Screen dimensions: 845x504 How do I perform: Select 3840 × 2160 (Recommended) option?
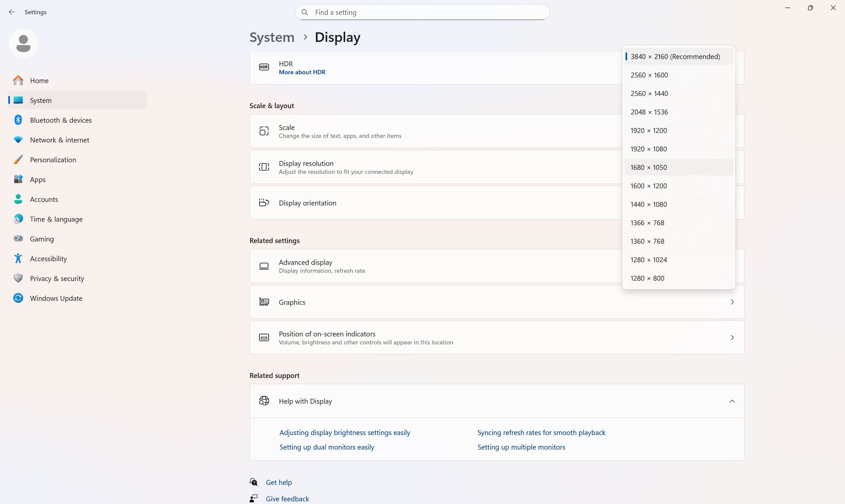pyautogui.click(x=675, y=57)
